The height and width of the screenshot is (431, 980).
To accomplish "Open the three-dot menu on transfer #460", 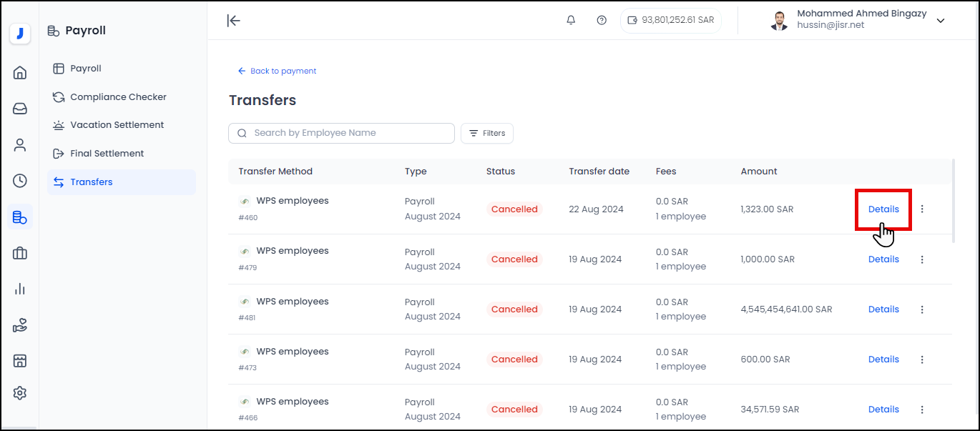I will point(922,209).
